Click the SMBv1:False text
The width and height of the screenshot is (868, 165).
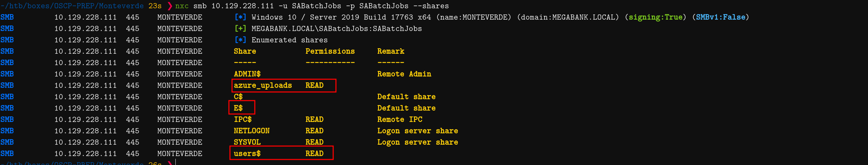[x=721, y=17]
